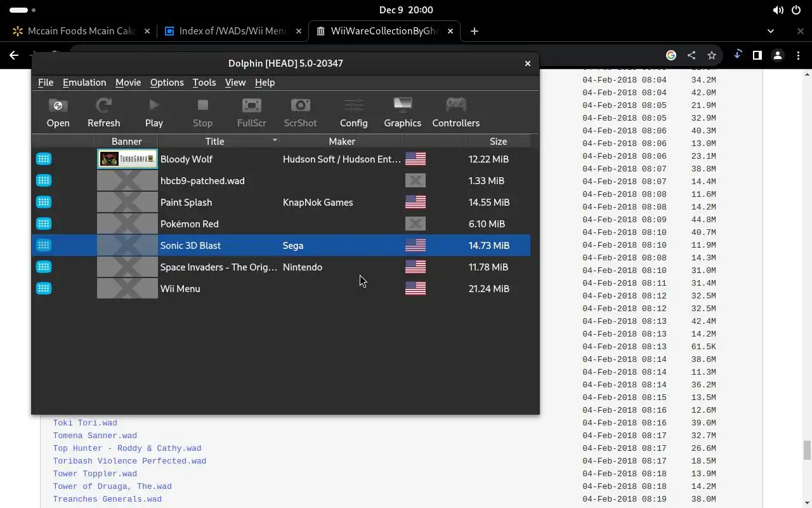Click the US flag in the Bloody Wolf row
The width and height of the screenshot is (812, 508).
click(x=416, y=159)
